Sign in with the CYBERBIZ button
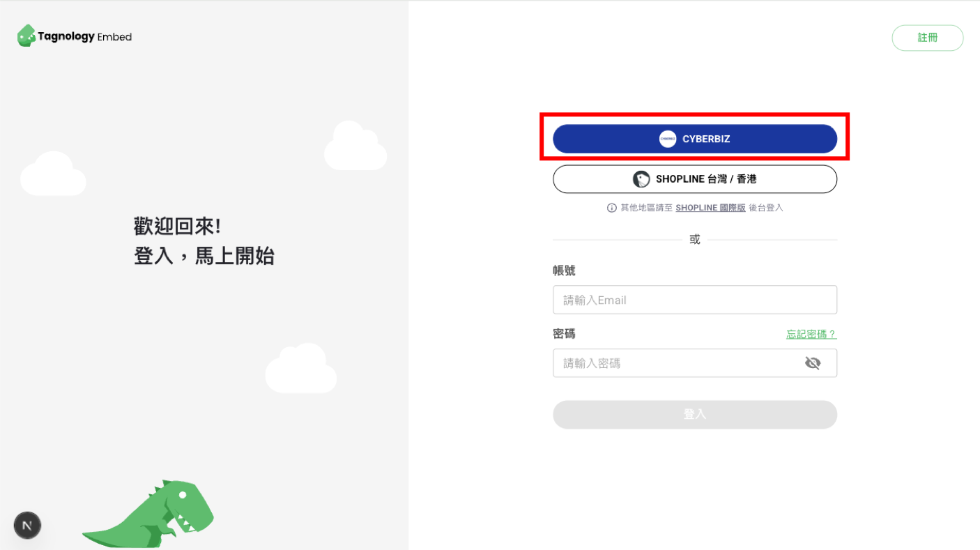This screenshot has width=980, height=550. click(x=695, y=139)
